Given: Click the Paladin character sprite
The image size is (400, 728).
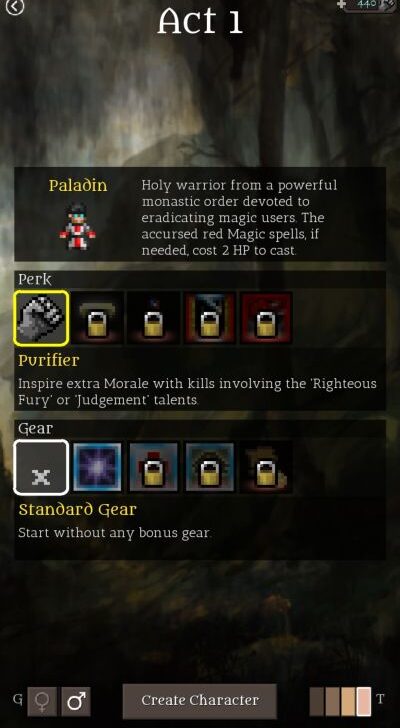Looking at the screenshot, I should pos(77,226).
